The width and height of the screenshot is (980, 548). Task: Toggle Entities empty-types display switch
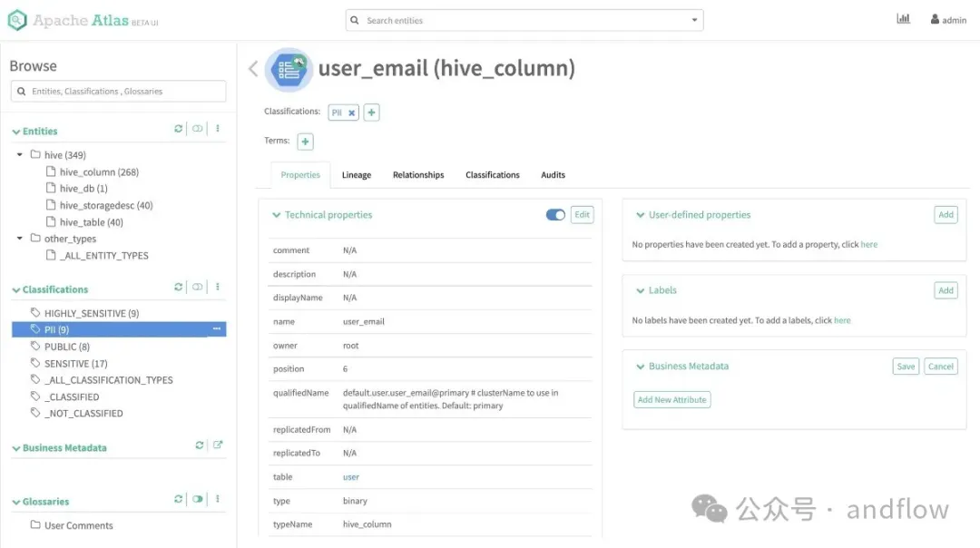198,130
